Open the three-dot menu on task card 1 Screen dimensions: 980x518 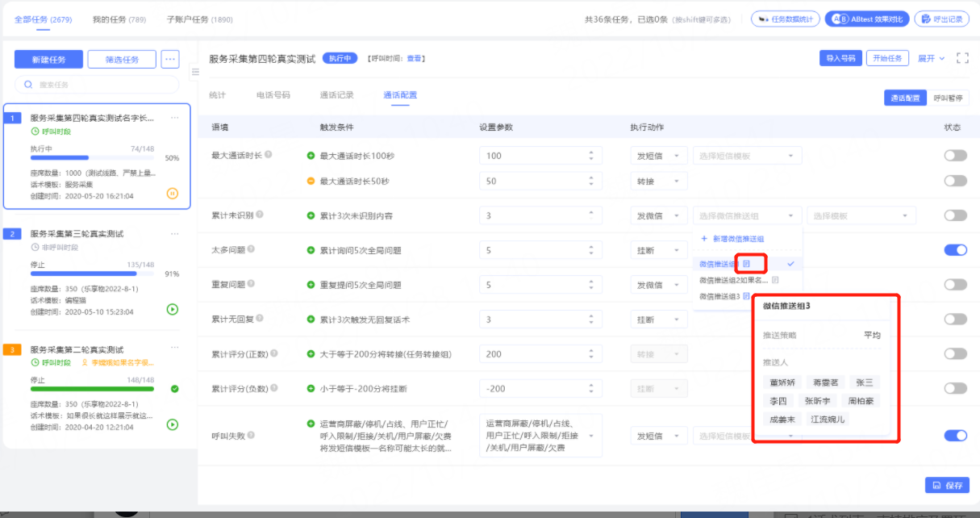coord(174,118)
